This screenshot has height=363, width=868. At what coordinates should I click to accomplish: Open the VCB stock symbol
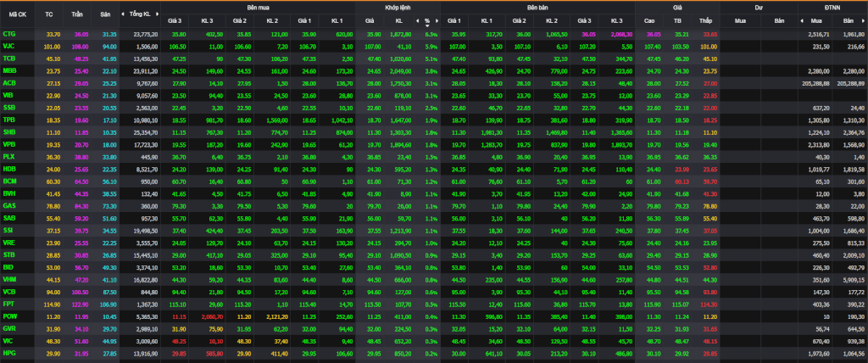8,292
